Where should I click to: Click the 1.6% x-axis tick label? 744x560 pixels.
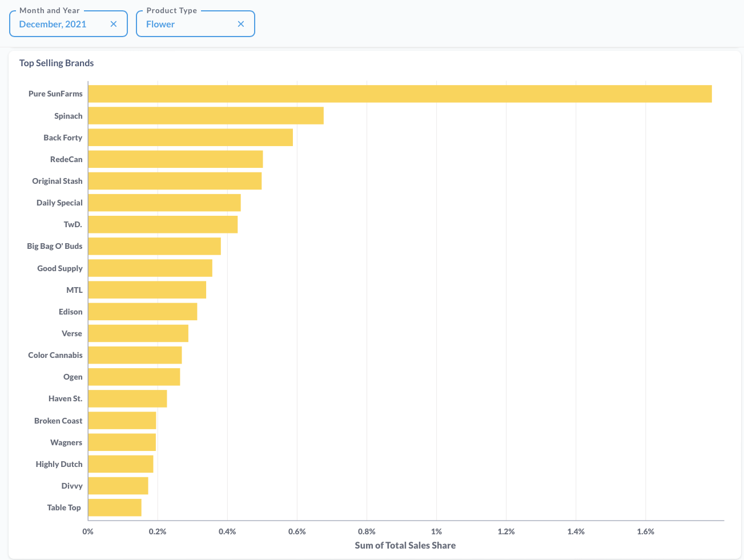(646, 531)
